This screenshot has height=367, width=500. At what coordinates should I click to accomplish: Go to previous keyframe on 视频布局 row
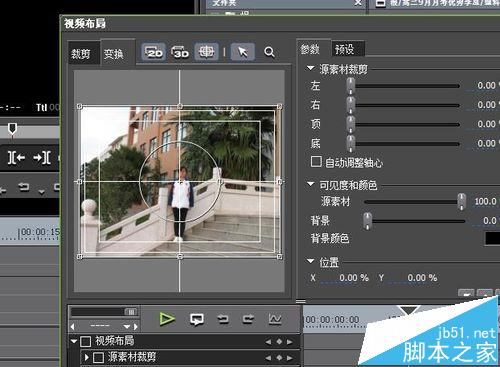(x=268, y=342)
